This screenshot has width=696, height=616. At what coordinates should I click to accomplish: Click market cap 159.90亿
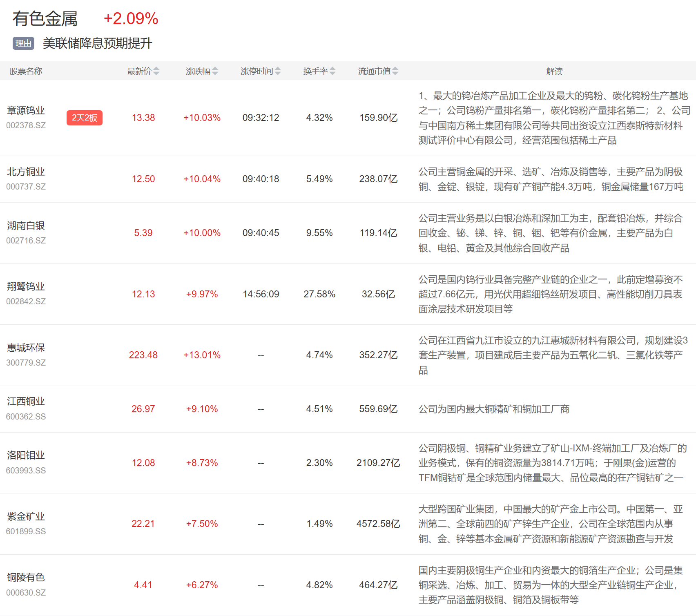click(x=378, y=118)
